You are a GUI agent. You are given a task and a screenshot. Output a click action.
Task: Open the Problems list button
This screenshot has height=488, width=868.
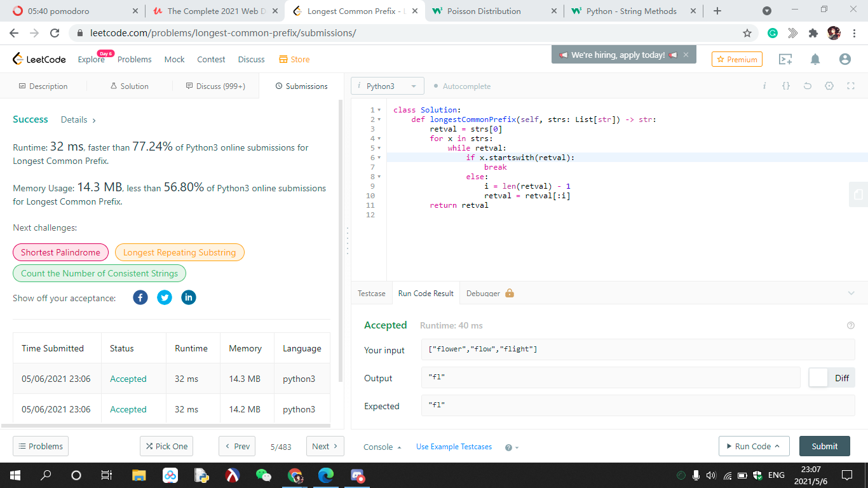[41, 446]
